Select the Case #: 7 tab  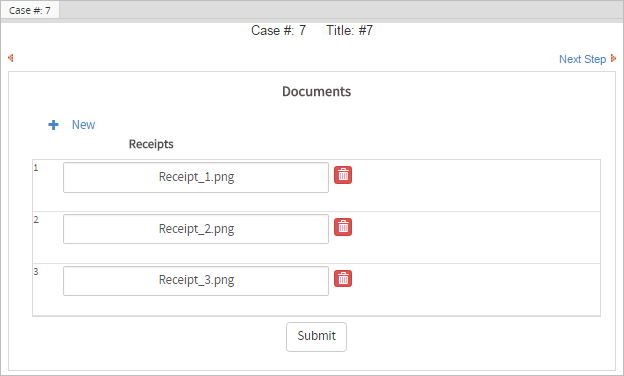[30, 10]
